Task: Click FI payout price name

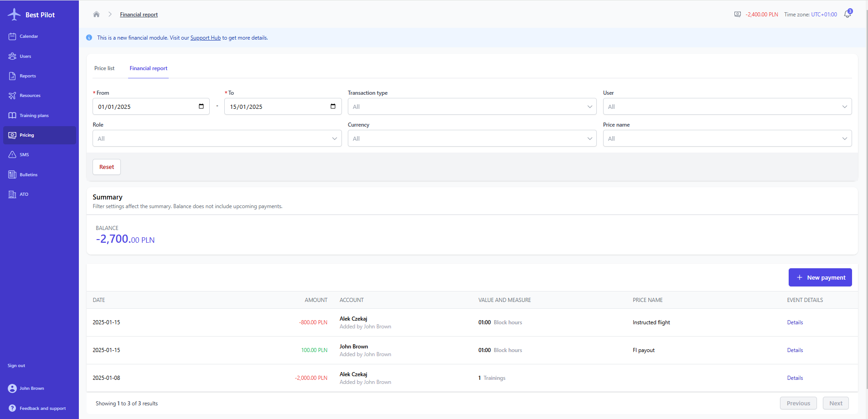Action: (644, 350)
